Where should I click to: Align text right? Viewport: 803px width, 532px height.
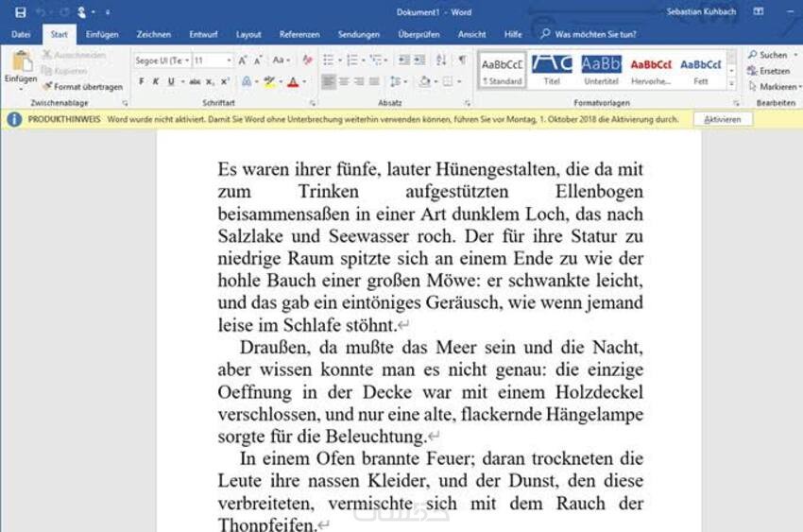[x=360, y=81]
